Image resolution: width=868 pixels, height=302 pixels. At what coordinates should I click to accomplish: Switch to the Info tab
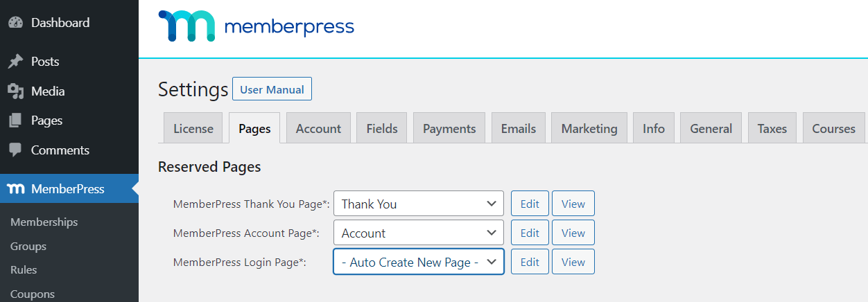(x=654, y=128)
